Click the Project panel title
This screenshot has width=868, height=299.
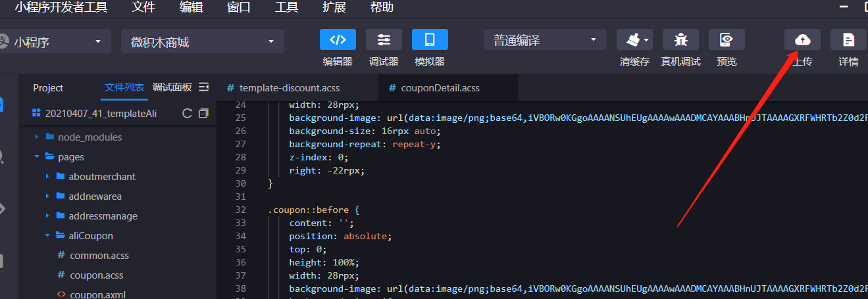point(48,88)
